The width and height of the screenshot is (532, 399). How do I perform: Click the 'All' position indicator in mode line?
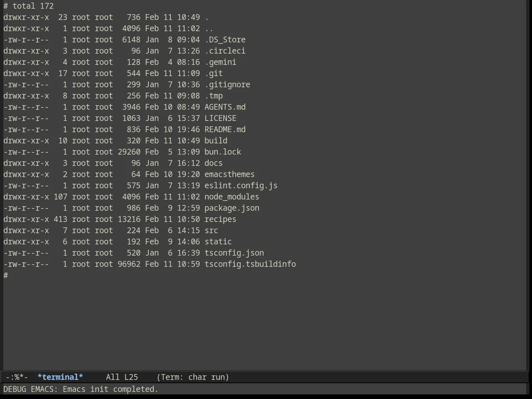pos(113,377)
